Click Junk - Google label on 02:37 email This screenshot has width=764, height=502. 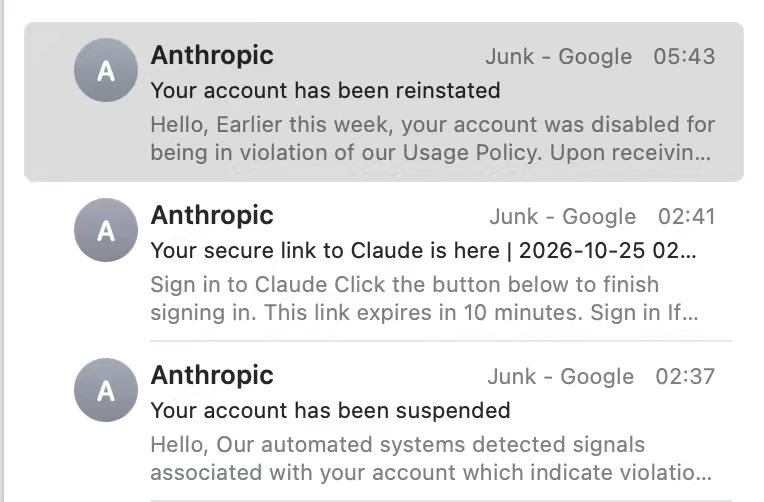pos(561,376)
